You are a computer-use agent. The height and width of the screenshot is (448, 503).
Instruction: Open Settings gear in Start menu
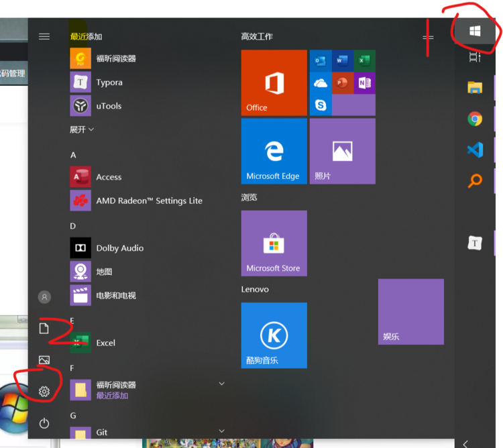click(x=44, y=391)
